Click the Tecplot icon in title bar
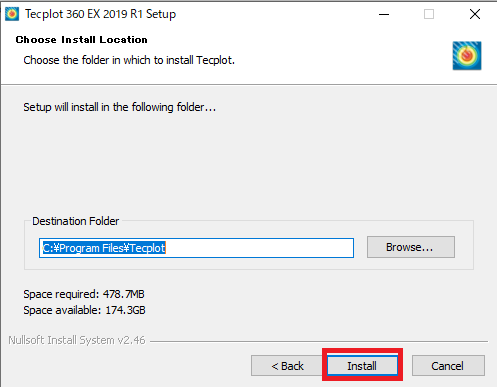Image resolution: width=497 pixels, height=387 pixels. point(12,14)
